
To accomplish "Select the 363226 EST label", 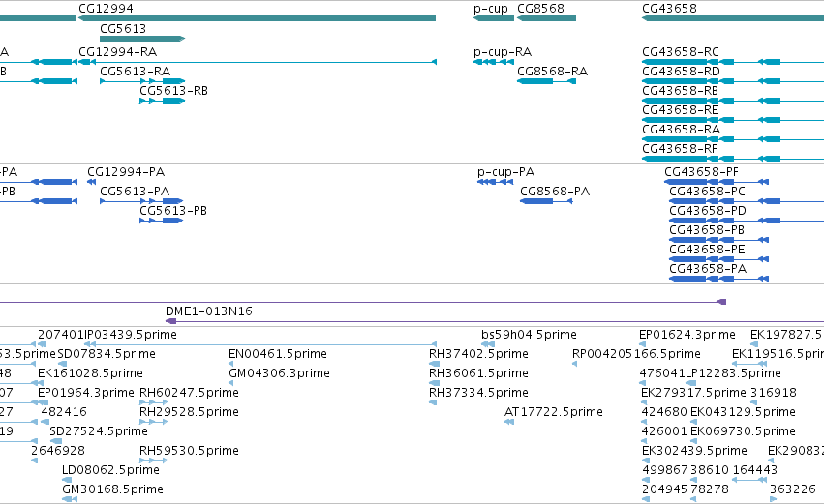I will (x=792, y=489).
